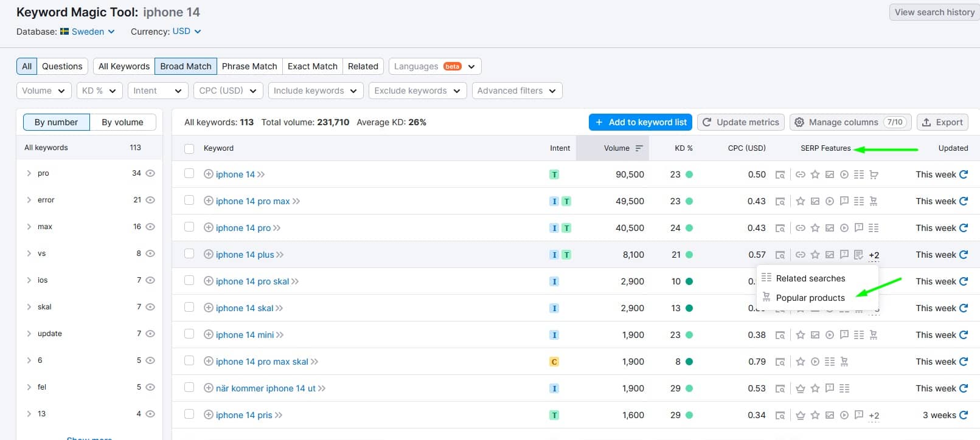Click people also ask icon in när kommer iphone 14 ut row

tap(830, 388)
